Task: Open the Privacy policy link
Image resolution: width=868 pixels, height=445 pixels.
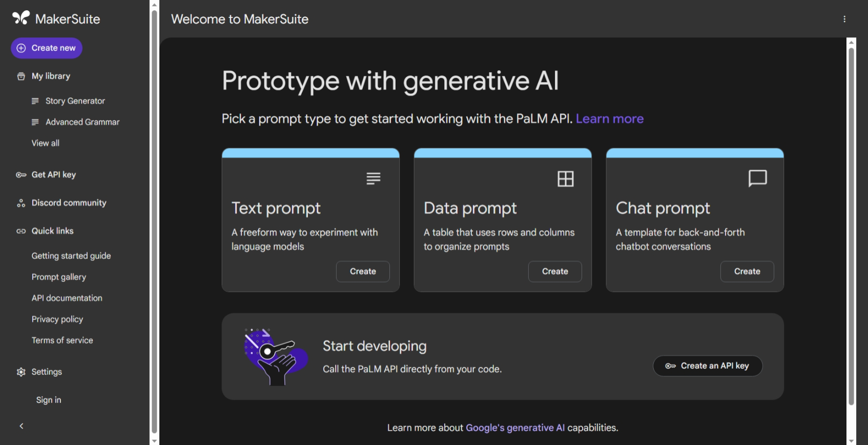Action: pyautogui.click(x=57, y=319)
